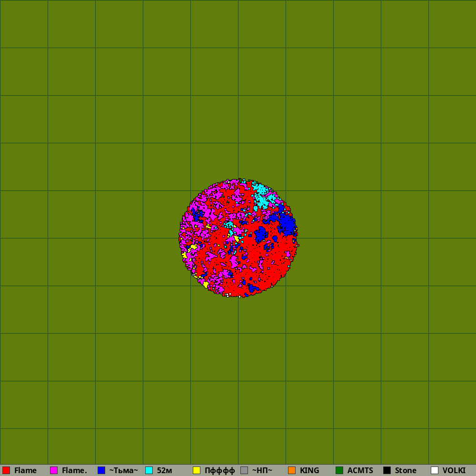476x476 pixels.
Task: Click the cyan 52м legend swatch
Action: 149,470
